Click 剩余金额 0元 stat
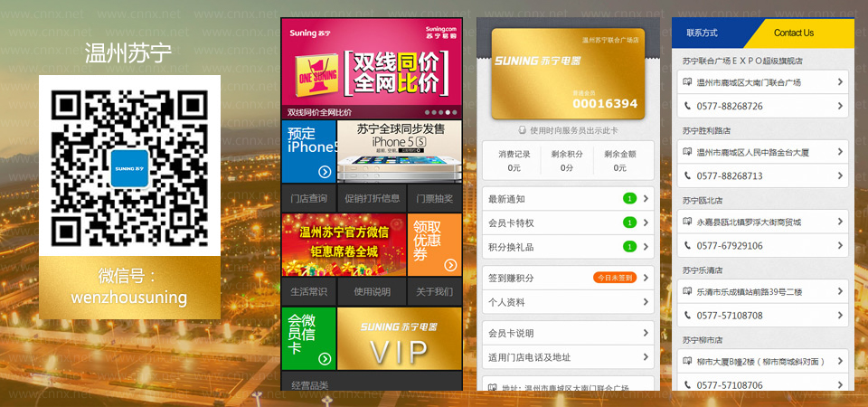Image resolution: width=868 pixels, height=407 pixels. pyautogui.click(x=620, y=161)
